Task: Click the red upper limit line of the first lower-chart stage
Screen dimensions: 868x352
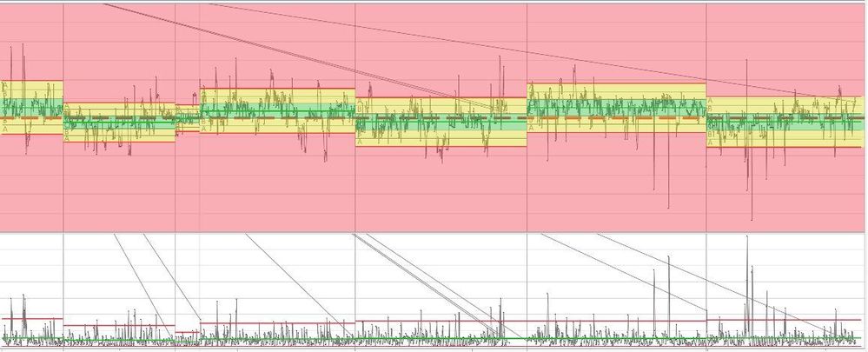Action: click(x=32, y=318)
